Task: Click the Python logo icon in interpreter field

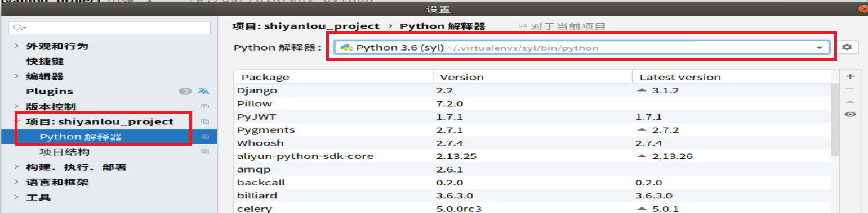Action: (x=347, y=48)
